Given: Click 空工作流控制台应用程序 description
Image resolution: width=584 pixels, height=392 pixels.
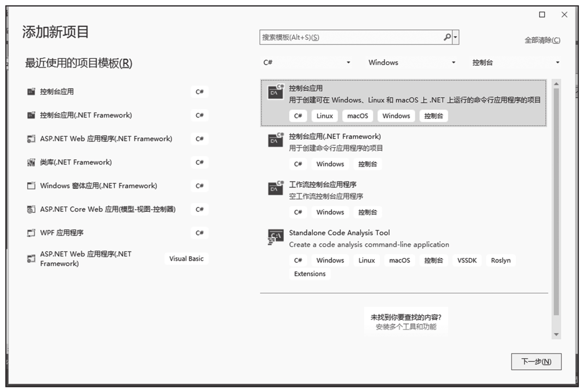Looking at the screenshot, I should click(326, 196).
